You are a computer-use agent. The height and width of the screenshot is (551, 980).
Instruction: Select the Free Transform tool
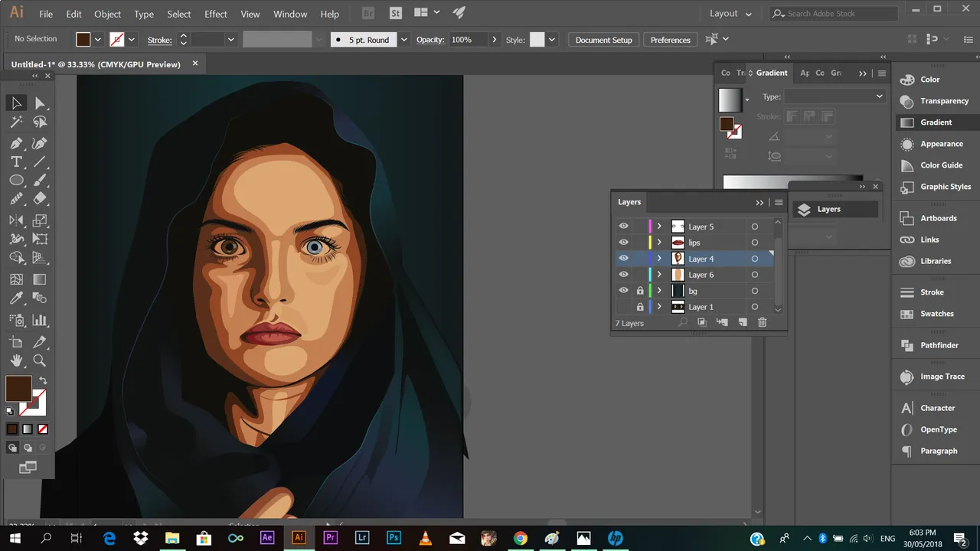coord(40,240)
